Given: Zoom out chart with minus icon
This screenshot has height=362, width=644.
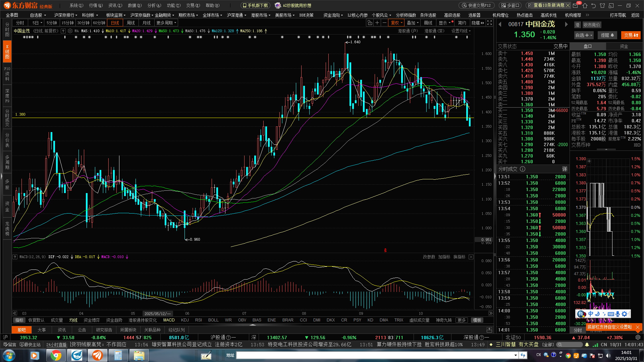Looking at the screenshot, I should pos(384,23).
